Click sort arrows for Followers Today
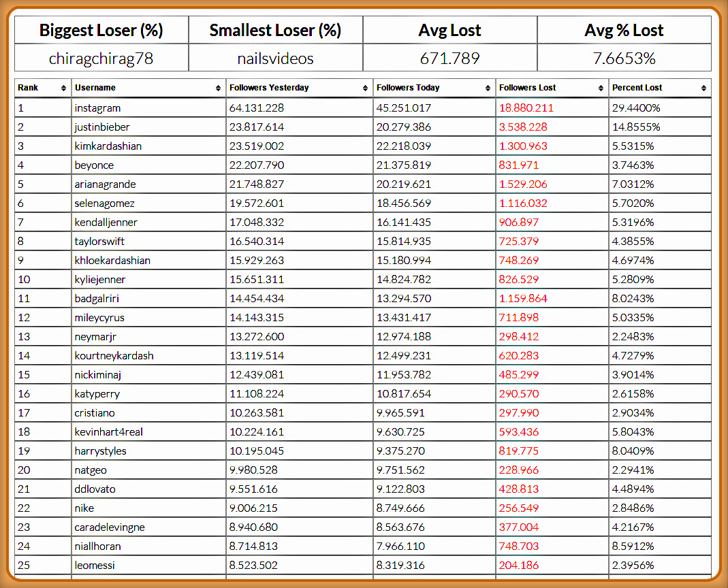The image size is (728, 588). [488, 88]
